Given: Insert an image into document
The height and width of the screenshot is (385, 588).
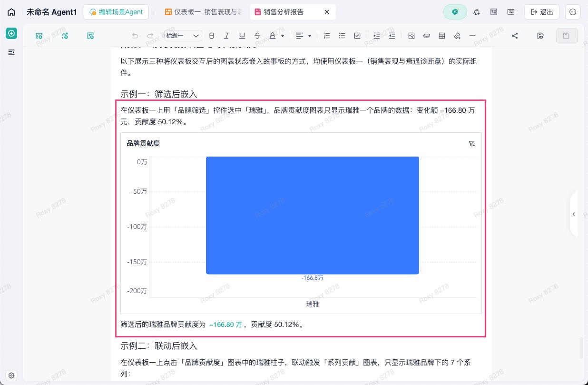Looking at the screenshot, I should click(412, 36).
